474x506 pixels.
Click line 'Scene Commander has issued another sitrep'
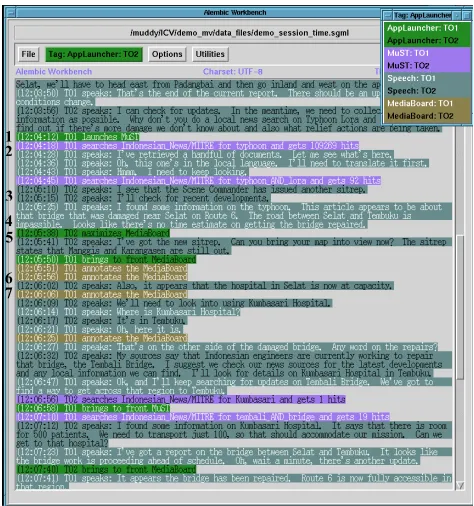[192, 190]
